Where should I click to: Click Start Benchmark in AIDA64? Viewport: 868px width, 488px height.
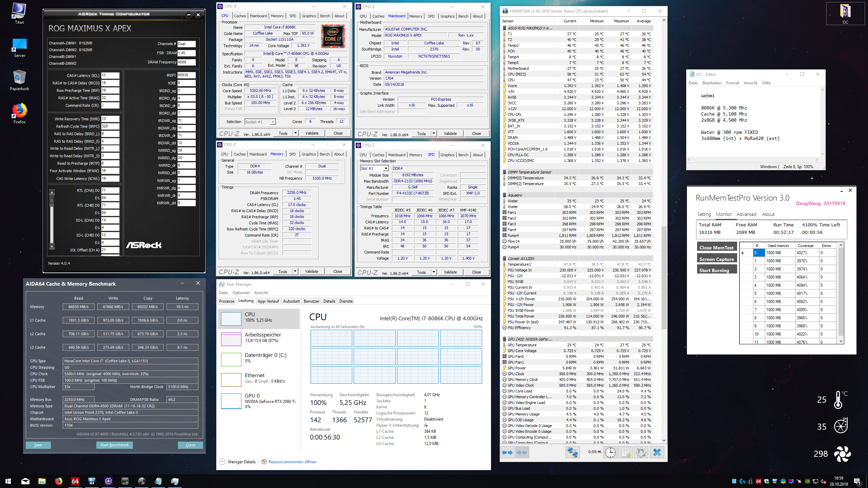click(x=114, y=445)
